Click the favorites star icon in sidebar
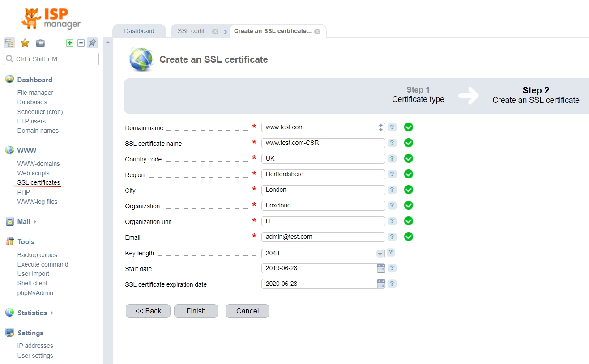Screen dimensions: 589x364 point(25,43)
